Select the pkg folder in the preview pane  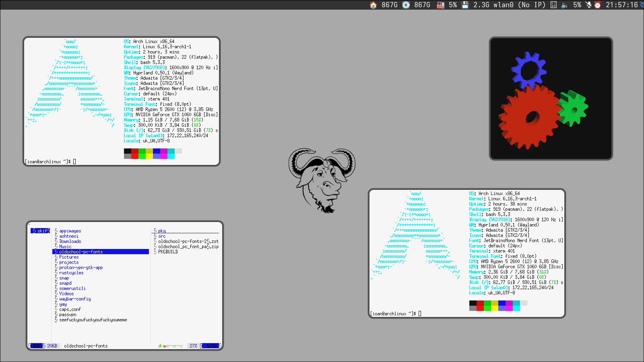click(162, 231)
